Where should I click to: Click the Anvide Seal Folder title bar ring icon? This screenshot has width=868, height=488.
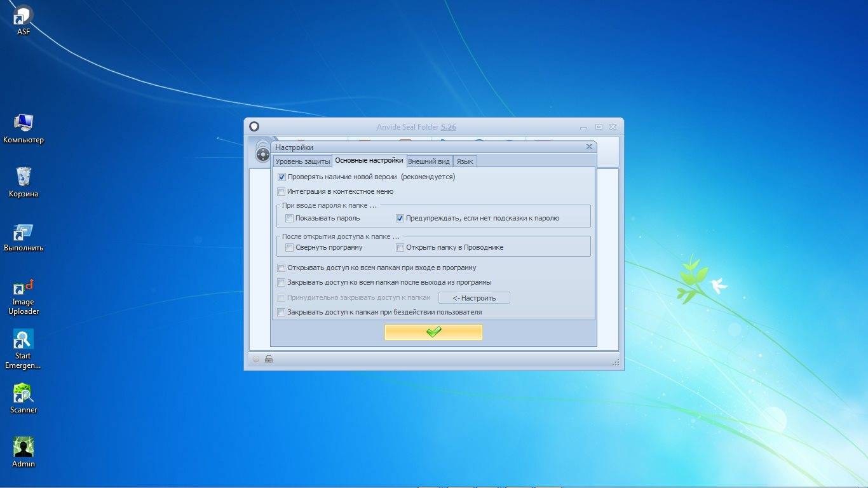pyautogui.click(x=254, y=126)
